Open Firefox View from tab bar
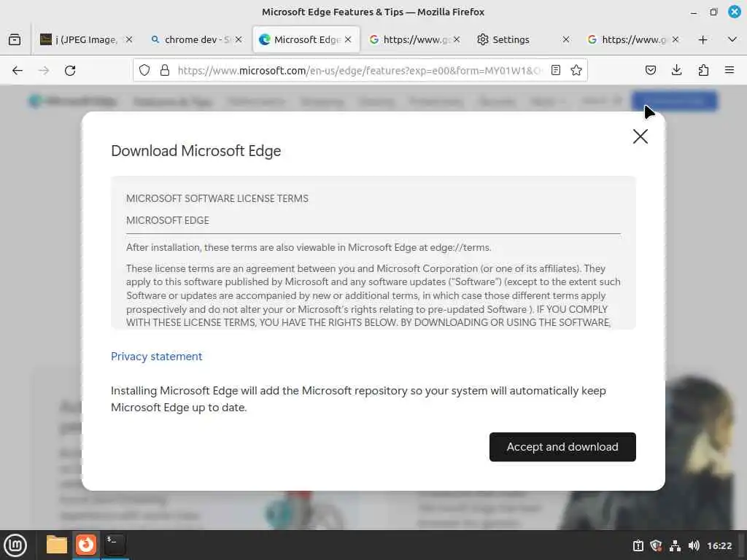The width and height of the screenshot is (747, 560). [x=15, y=39]
